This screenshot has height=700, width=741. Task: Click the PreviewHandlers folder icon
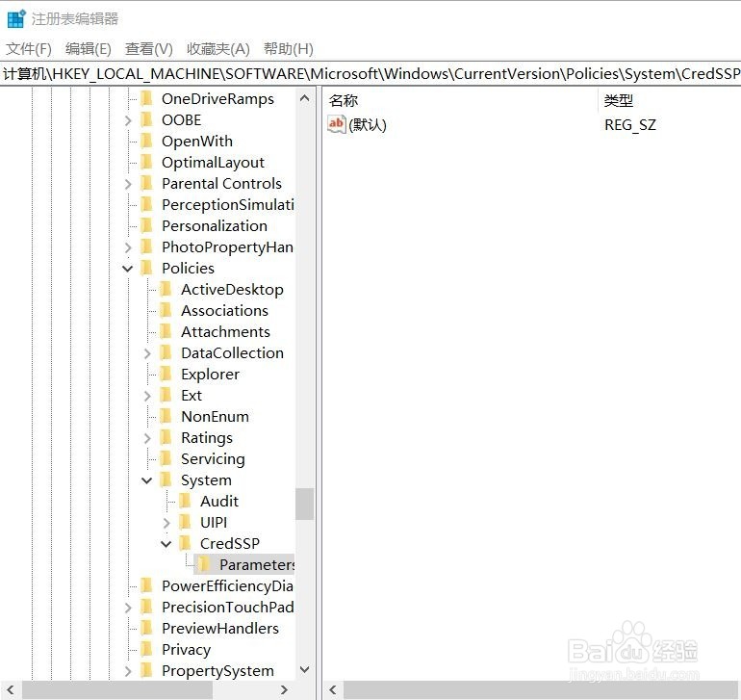147,628
